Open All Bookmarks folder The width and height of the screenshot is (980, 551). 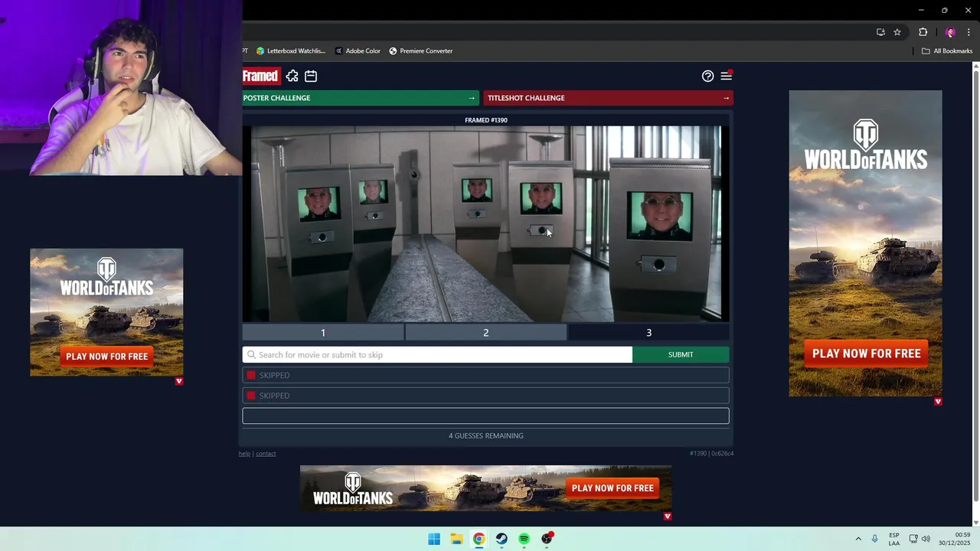click(x=947, y=51)
